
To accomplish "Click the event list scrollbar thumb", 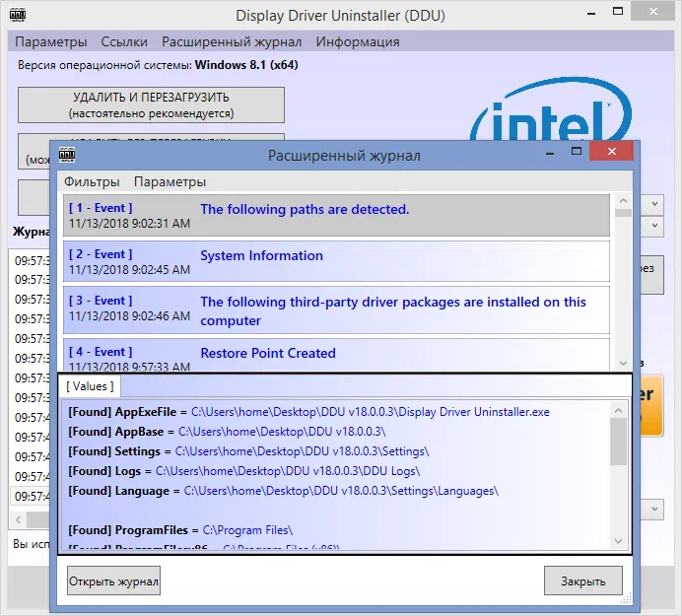I will click(623, 213).
